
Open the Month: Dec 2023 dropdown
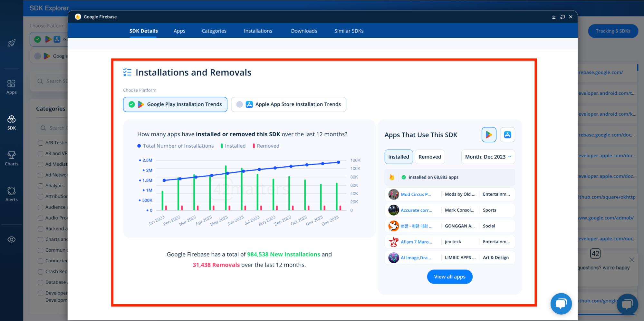(488, 157)
